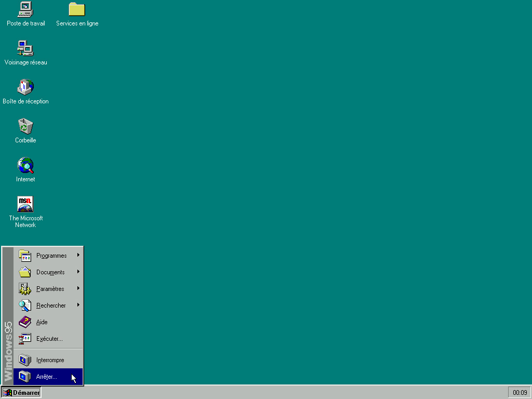Image resolution: width=532 pixels, height=399 pixels.
Task: Click the Rechercher magnifier icon in Start menu
Action: pos(25,305)
